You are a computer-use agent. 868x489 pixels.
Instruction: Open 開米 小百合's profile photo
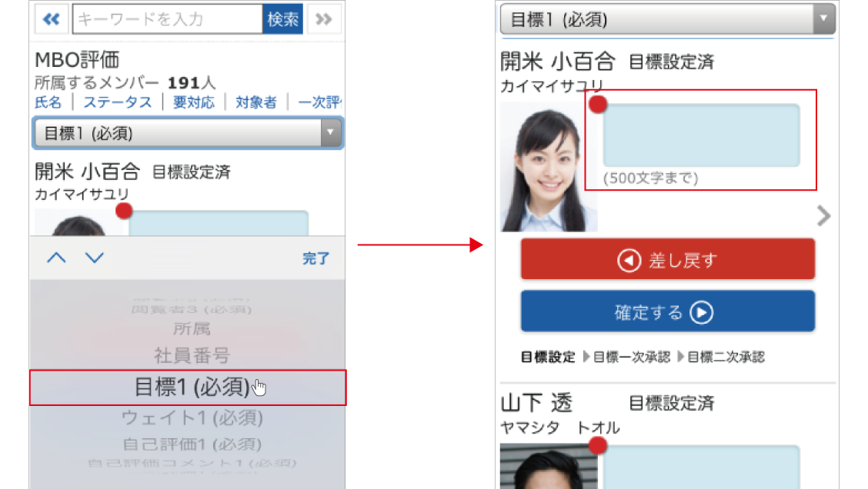549,167
